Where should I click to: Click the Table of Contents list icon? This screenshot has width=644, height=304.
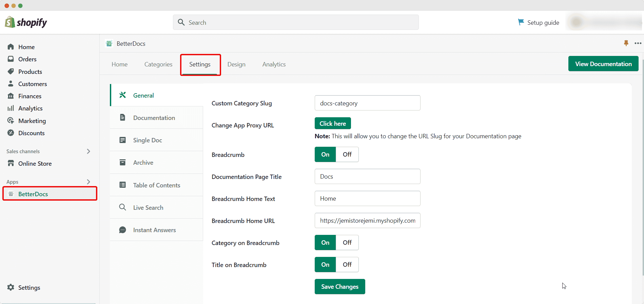pyautogui.click(x=123, y=185)
